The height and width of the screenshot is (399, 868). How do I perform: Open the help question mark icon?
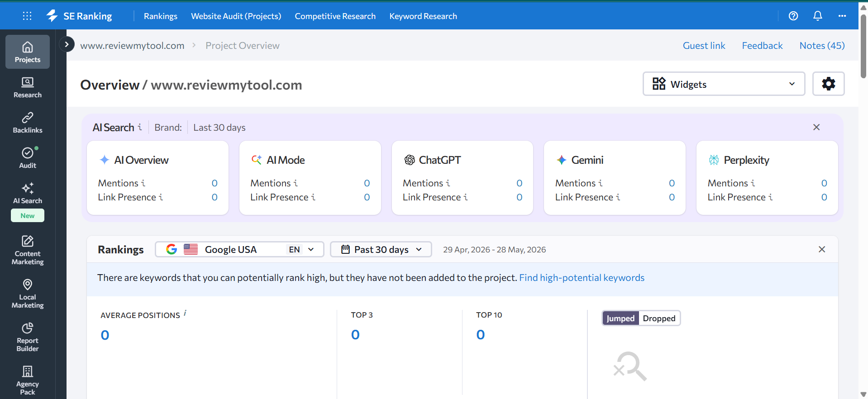793,16
